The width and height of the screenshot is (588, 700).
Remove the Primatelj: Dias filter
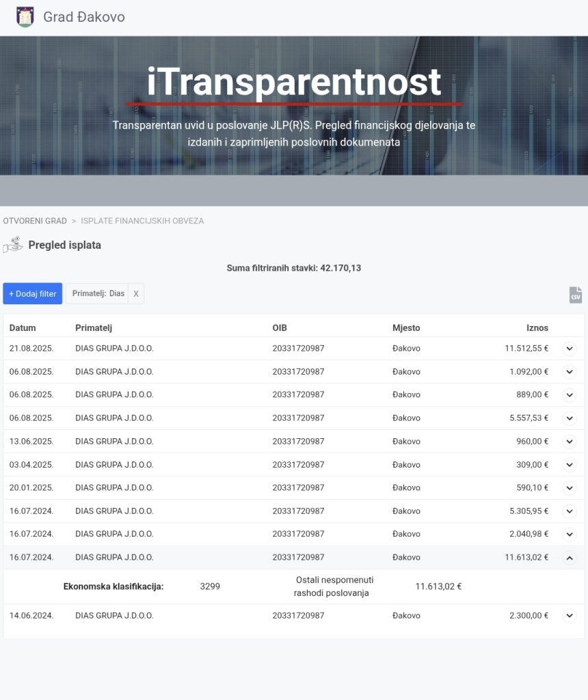[x=136, y=294]
